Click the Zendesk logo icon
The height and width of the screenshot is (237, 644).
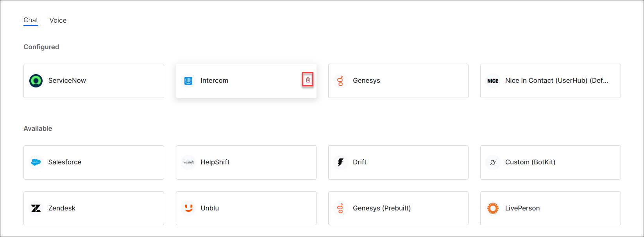point(36,208)
